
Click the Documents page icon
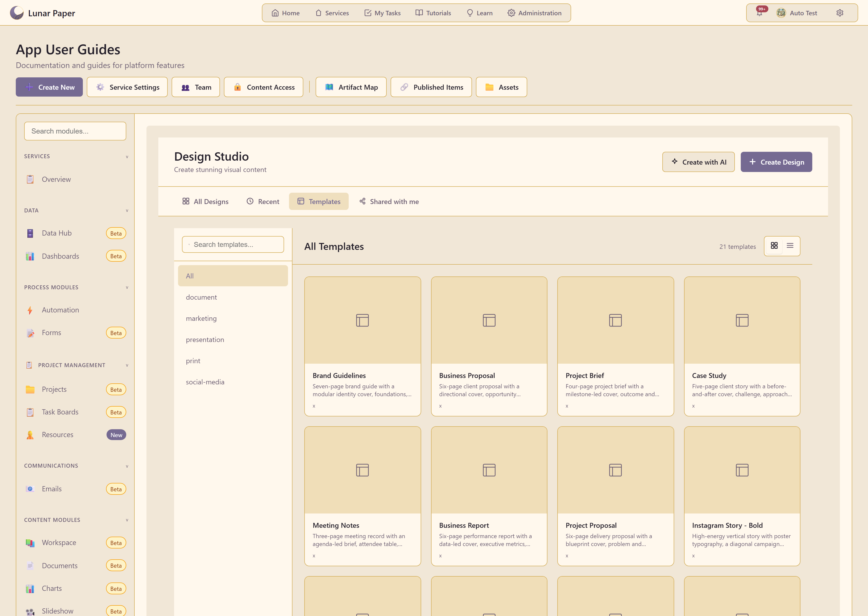pos(30,565)
